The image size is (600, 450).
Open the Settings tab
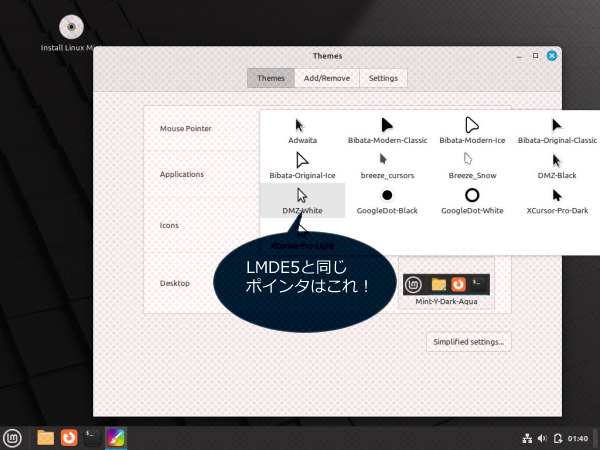point(383,78)
